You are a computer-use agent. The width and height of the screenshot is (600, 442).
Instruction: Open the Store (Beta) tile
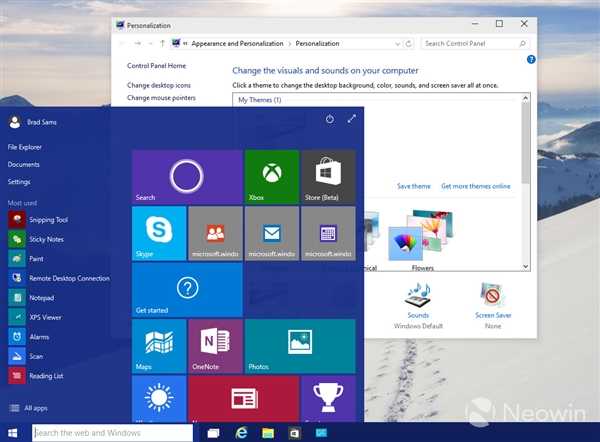(x=328, y=176)
